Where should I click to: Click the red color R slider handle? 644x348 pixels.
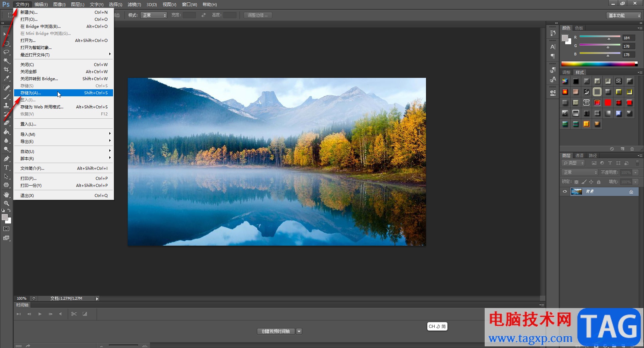pyautogui.click(x=609, y=39)
